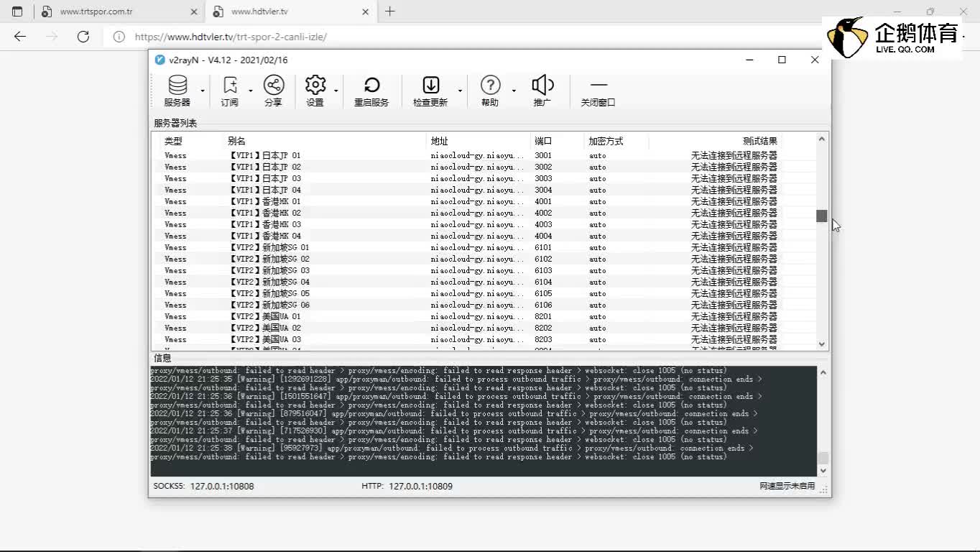Click the 分享 (Share) icon
The width and height of the screenshot is (980, 552).
pyautogui.click(x=273, y=91)
